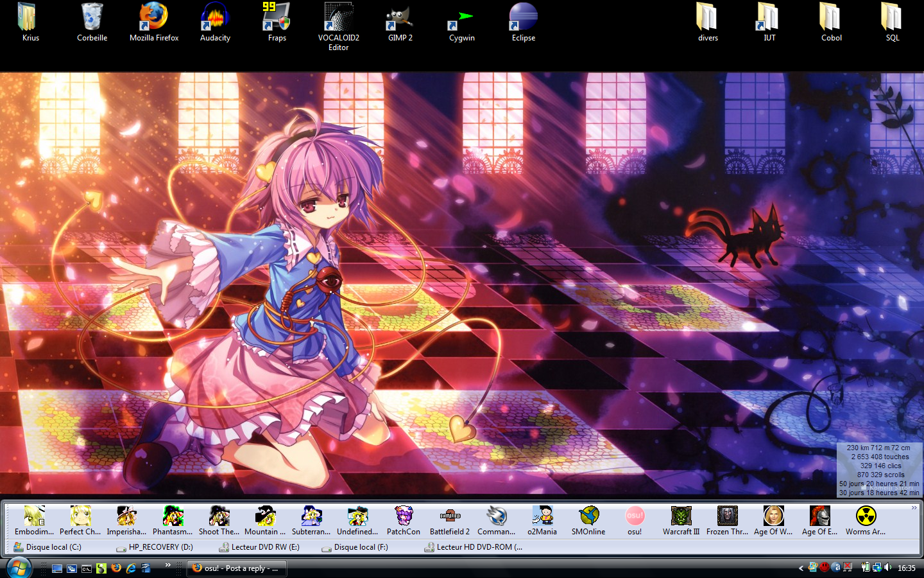The width and height of the screenshot is (924, 578).
Task: Launch Undefined... game from the toolbar
Action: click(357, 521)
